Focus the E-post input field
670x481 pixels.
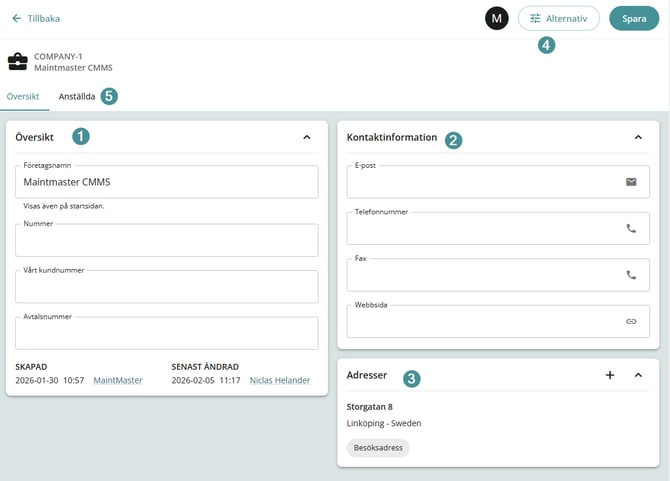coord(498,182)
